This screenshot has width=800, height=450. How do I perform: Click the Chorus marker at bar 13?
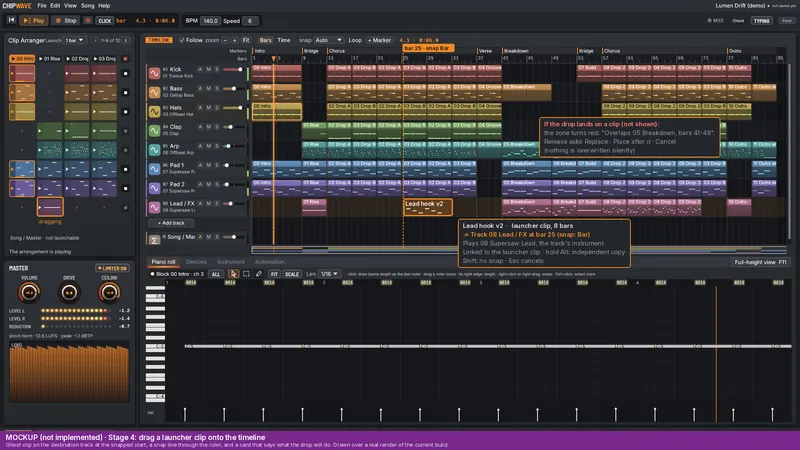(337, 51)
